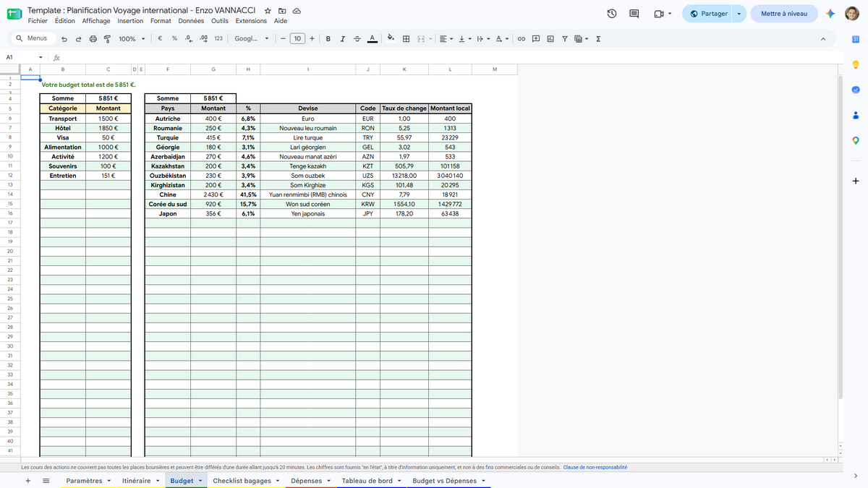Screen dimensions: 868x488
Task: Expand vertical alignment options
Action: pos(464,39)
